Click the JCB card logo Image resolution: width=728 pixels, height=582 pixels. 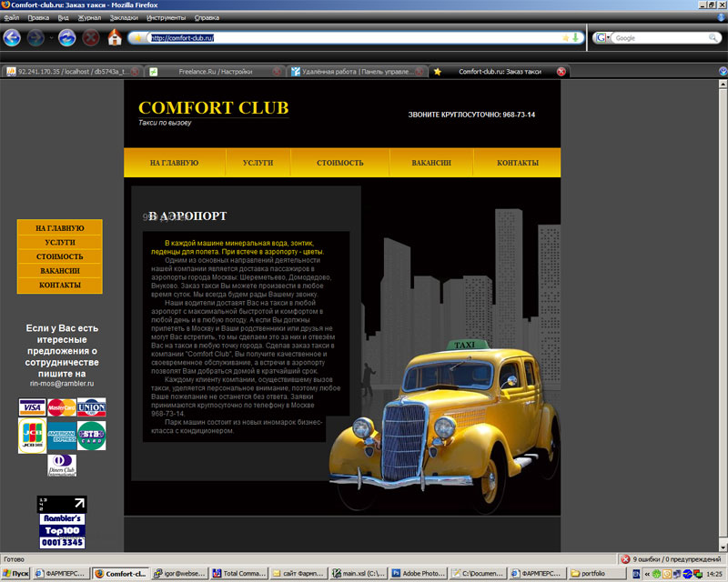pyautogui.click(x=32, y=436)
